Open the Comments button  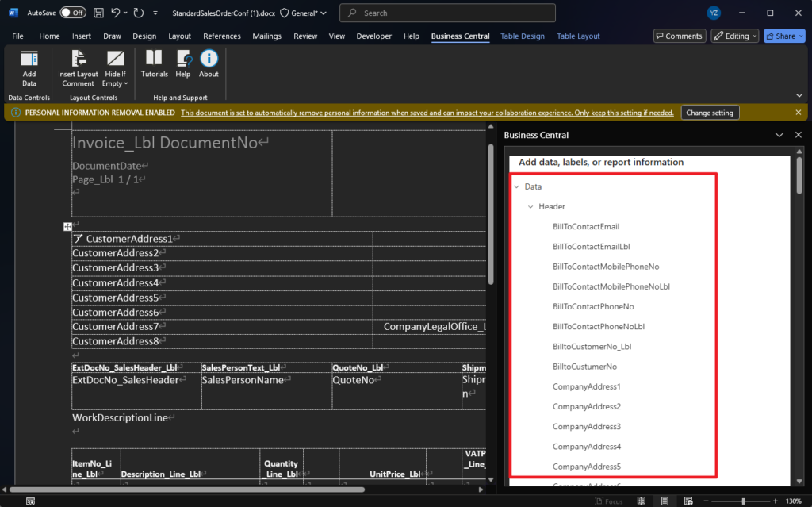(x=679, y=36)
